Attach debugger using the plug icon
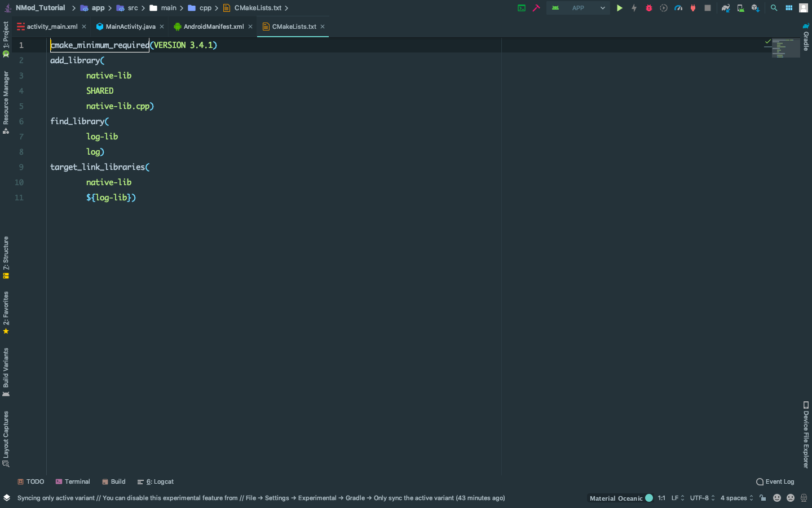812x508 pixels. click(x=692, y=8)
